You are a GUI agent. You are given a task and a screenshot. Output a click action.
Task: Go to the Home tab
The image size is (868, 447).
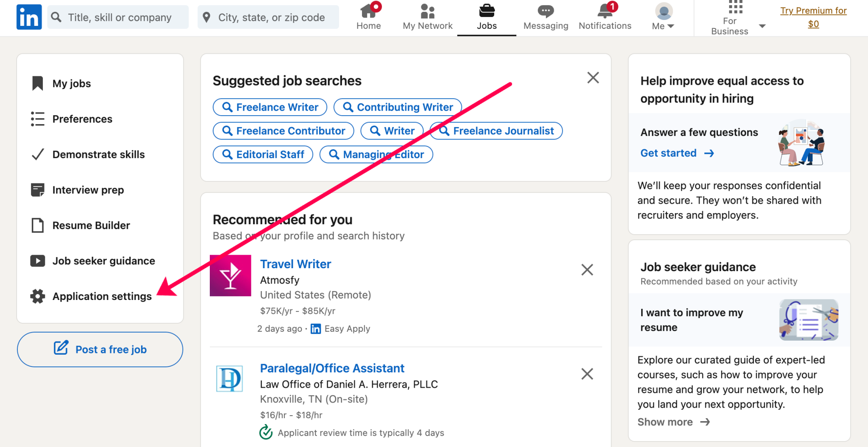coord(368,17)
